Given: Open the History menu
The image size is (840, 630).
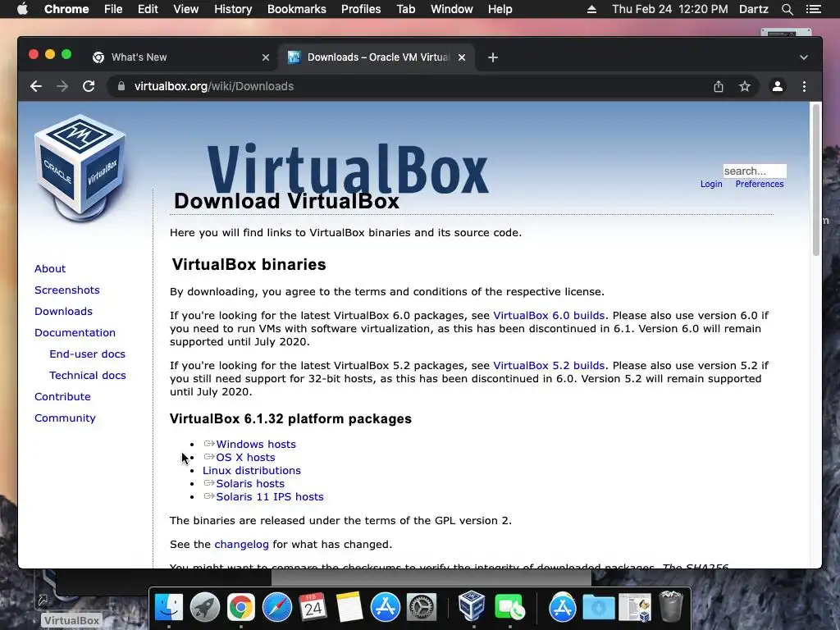Looking at the screenshot, I should (x=233, y=9).
